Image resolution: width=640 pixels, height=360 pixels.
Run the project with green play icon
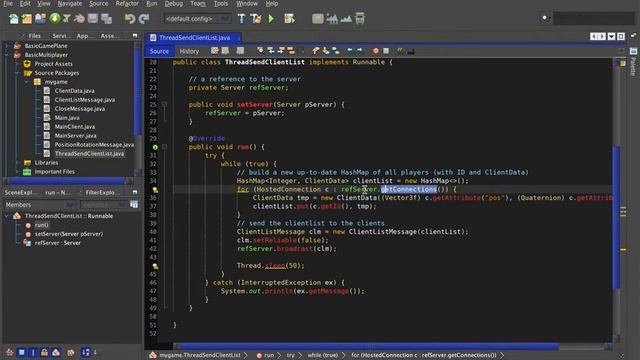[271, 19]
